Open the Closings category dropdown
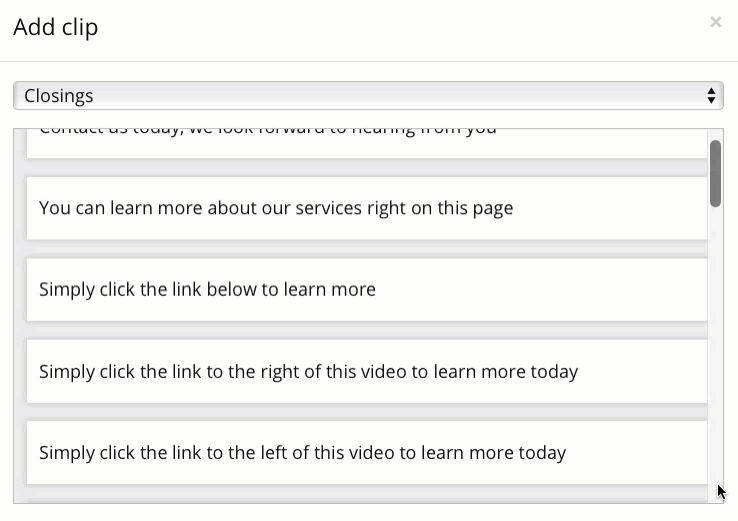This screenshot has width=738, height=521. pos(368,96)
